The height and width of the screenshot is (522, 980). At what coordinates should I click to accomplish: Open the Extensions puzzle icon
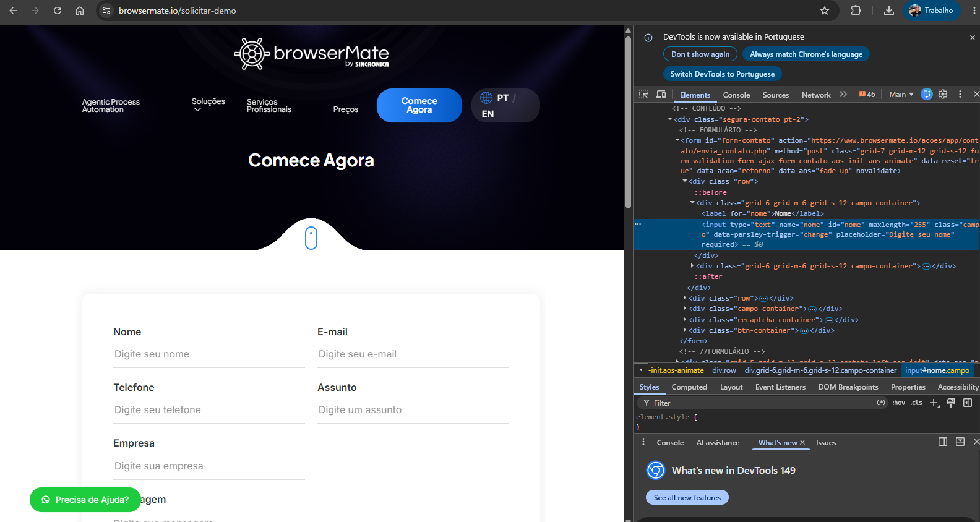(856, 11)
